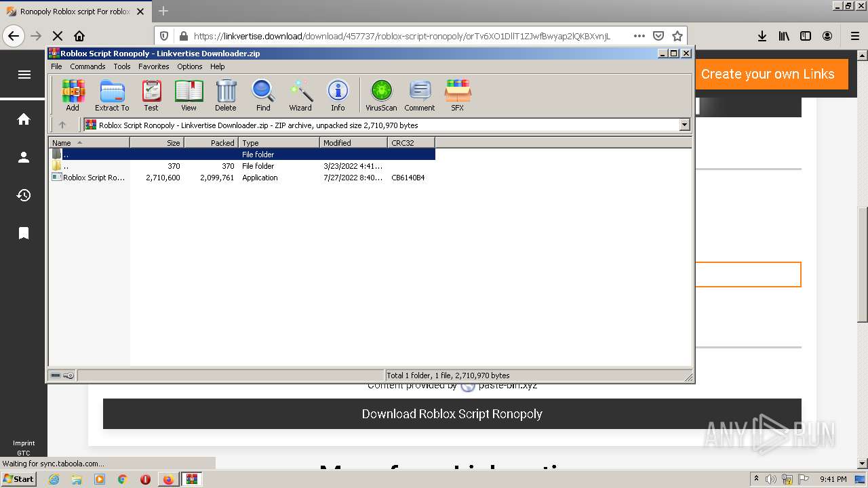
Task: Click the Firefox home button
Action: [79, 36]
